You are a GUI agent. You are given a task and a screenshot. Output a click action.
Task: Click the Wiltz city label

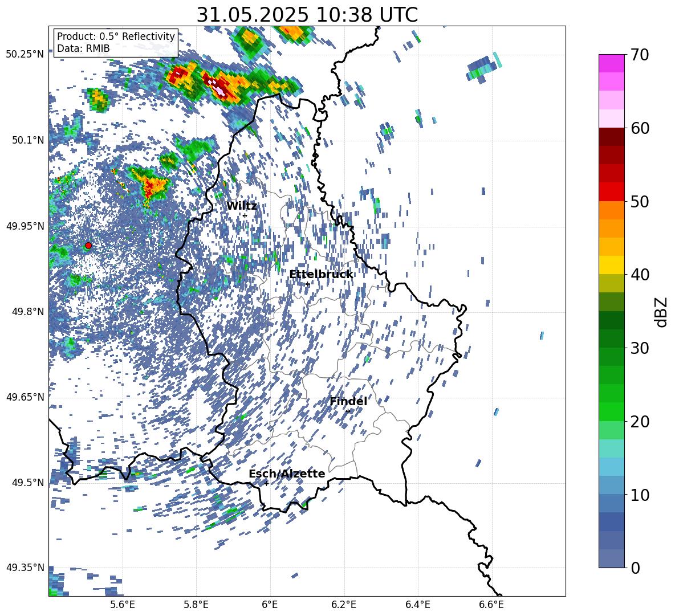[x=242, y=206]
